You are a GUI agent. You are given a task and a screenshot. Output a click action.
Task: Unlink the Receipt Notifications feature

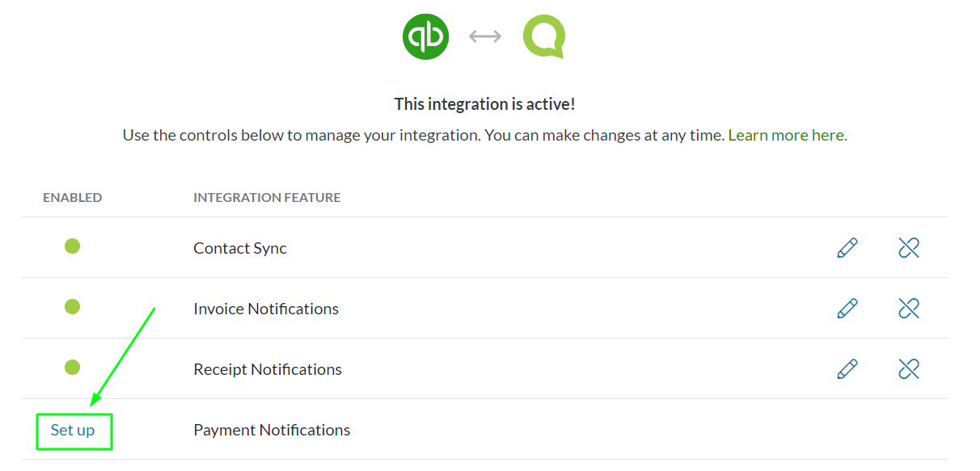[909, 369]
